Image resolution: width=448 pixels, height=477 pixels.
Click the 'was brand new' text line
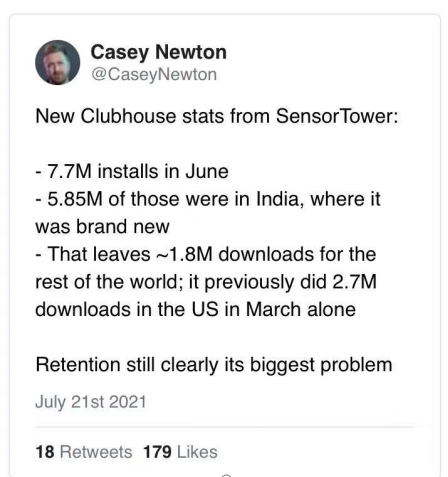coord(102,227)
